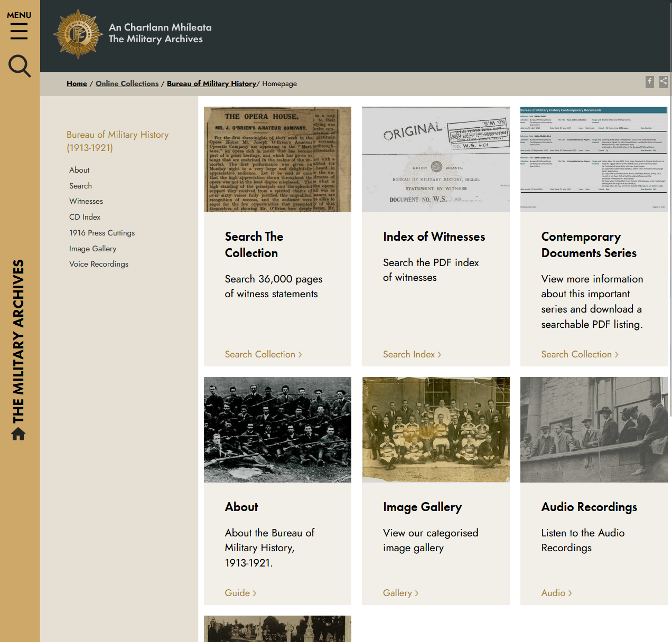This screenshot has height=642, width=672.
Task: Click the About card heading
Action: (x=241, y=507)
